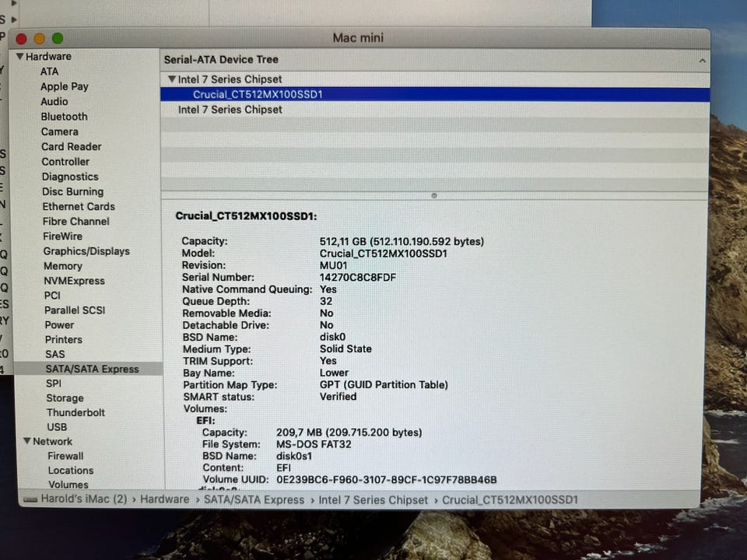Image resolution: width=747 pixels, height=560 pixels.
Task: Open Ethernet Cards section
Action: (79, 207)
